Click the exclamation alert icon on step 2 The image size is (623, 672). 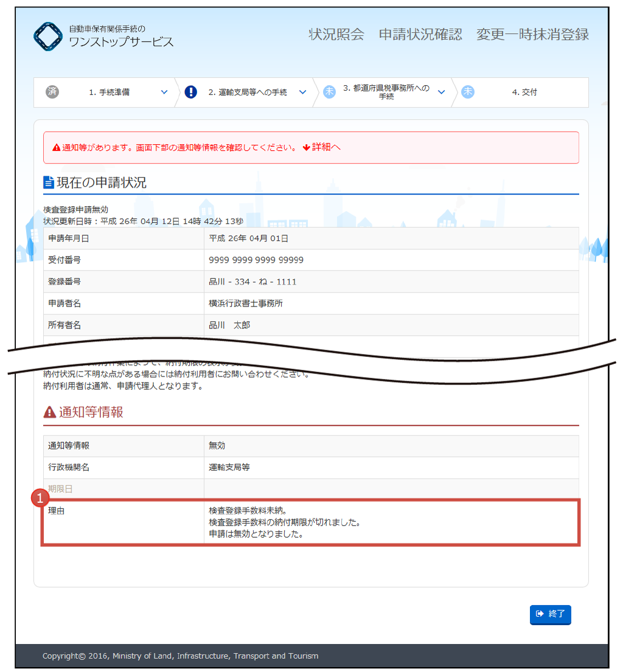[191, 92]
